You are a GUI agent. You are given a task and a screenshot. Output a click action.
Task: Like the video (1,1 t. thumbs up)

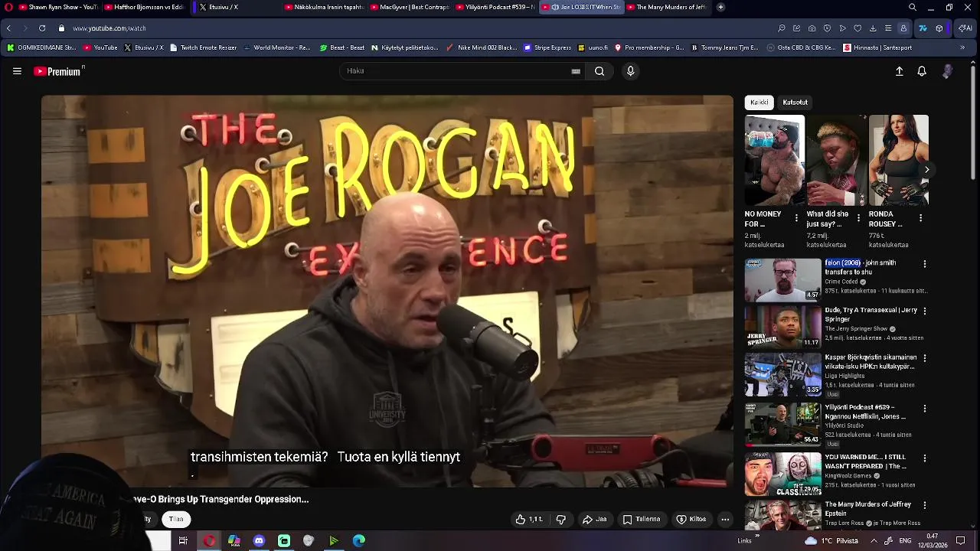(x=528, y=520)
